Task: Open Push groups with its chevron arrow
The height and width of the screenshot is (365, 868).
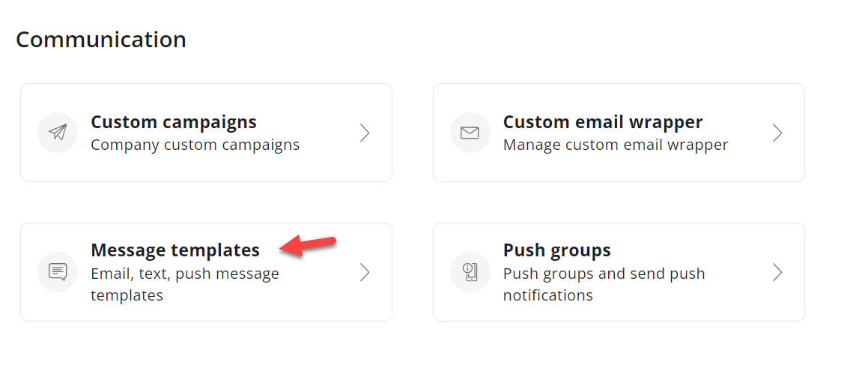Action: click(777, 272)
